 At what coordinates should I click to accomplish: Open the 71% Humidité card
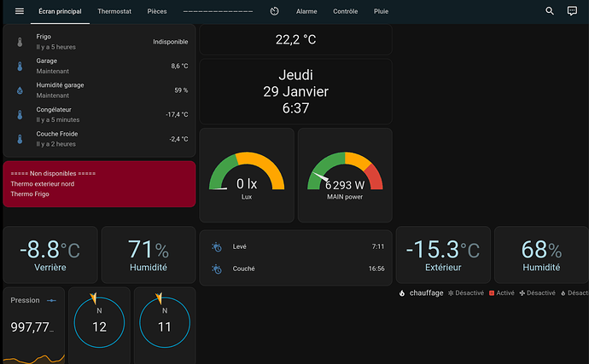[149, 255]
